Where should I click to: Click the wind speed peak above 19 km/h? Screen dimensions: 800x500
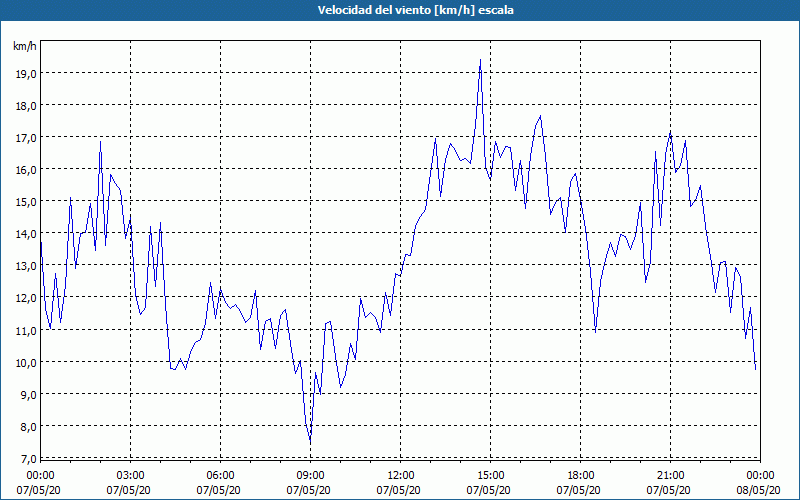point(480,60)
